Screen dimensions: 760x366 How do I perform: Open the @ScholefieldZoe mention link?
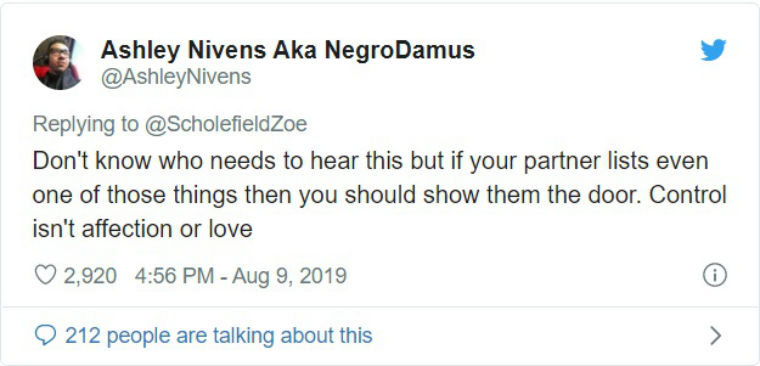click(x=225, y=125)
